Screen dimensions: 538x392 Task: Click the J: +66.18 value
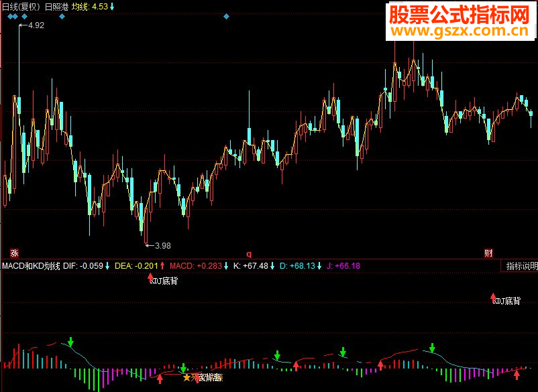343,266
